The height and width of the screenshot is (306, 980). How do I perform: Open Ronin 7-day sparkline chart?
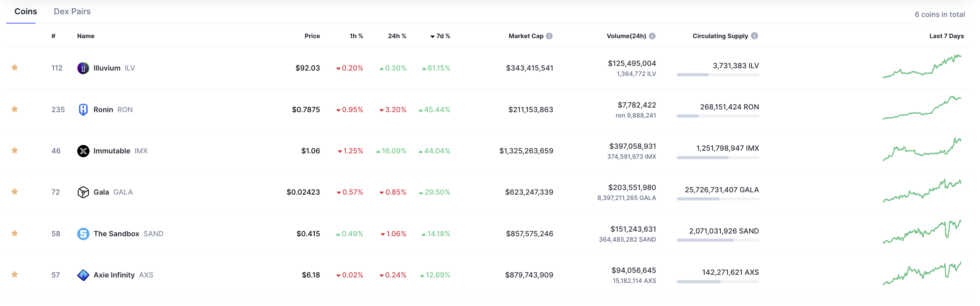coord(922,108)
